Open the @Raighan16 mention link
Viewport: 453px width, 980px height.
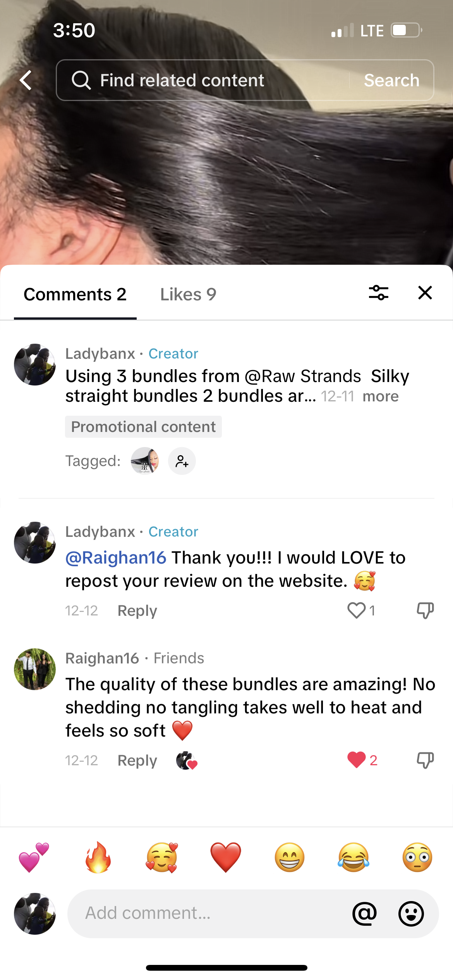[116, 558]
